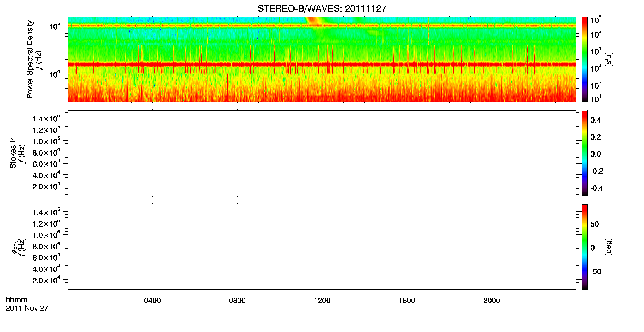This screenshot has width=644, height=332.
Task: Click the red band near 16 kHz
Action: pos(322,65)
